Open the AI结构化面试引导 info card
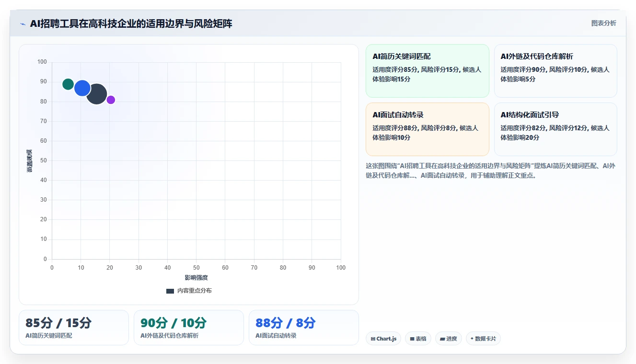The image size is (636, 364). pyautogui.click(x=555, y=129)
